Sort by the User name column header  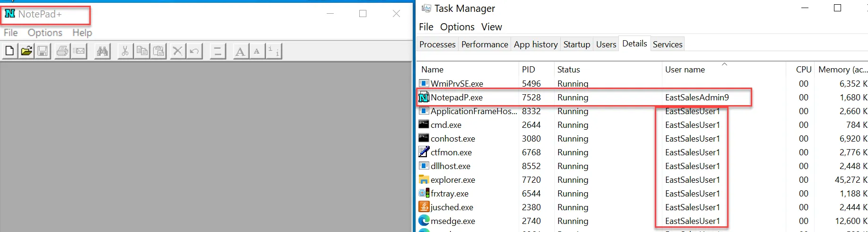724,69
